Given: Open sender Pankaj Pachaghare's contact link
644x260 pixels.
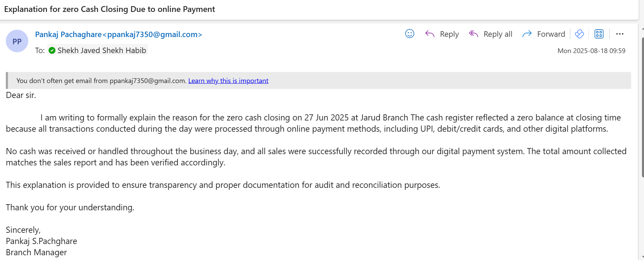Looking at the screenshot, I should 118,34.
